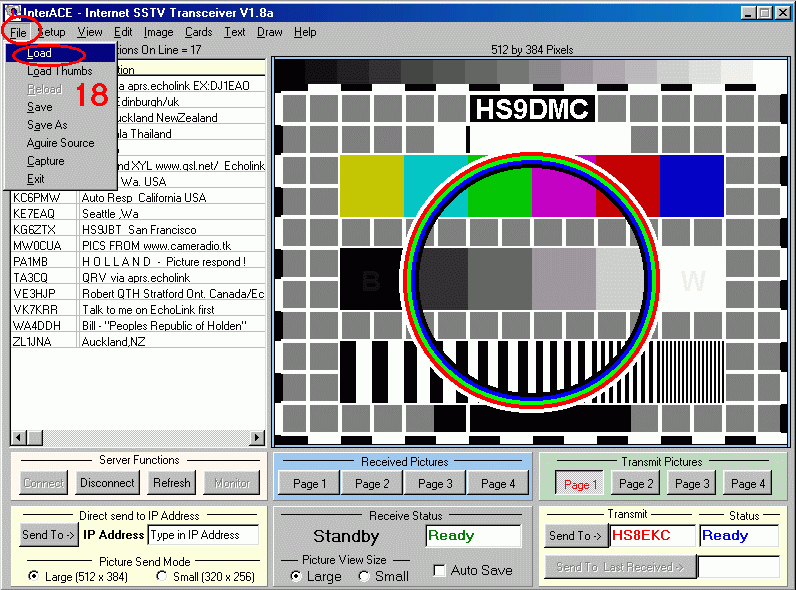Click the empty field beside Send To Last Received
Viewport: 796px width, 590px height.
pyautogui.click(x=739, y=567)
